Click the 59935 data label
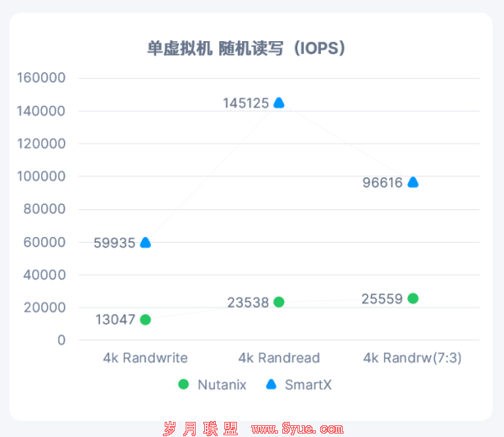Viewport: 504px width, 437px height. (114, 243)
